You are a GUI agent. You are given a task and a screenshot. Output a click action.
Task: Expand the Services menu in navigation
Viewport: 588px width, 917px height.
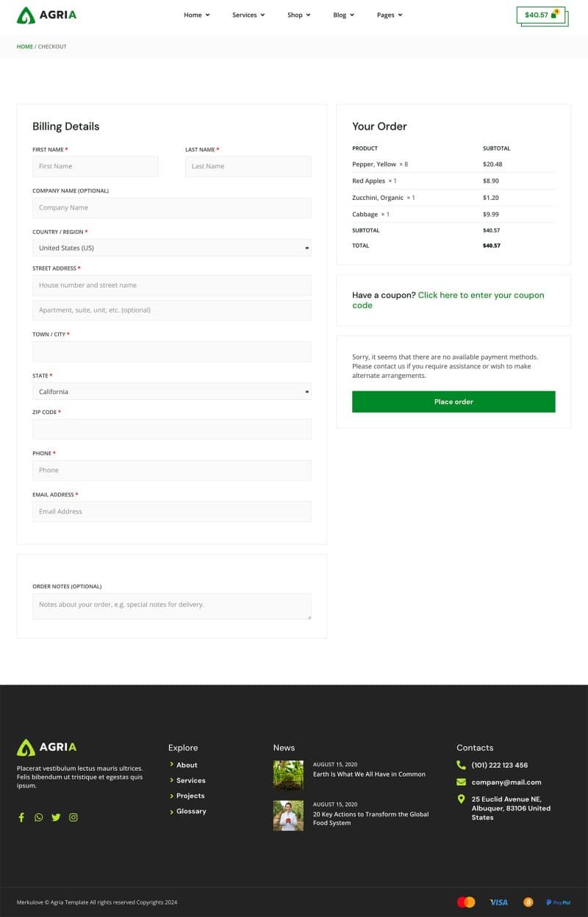click(248, 15)
